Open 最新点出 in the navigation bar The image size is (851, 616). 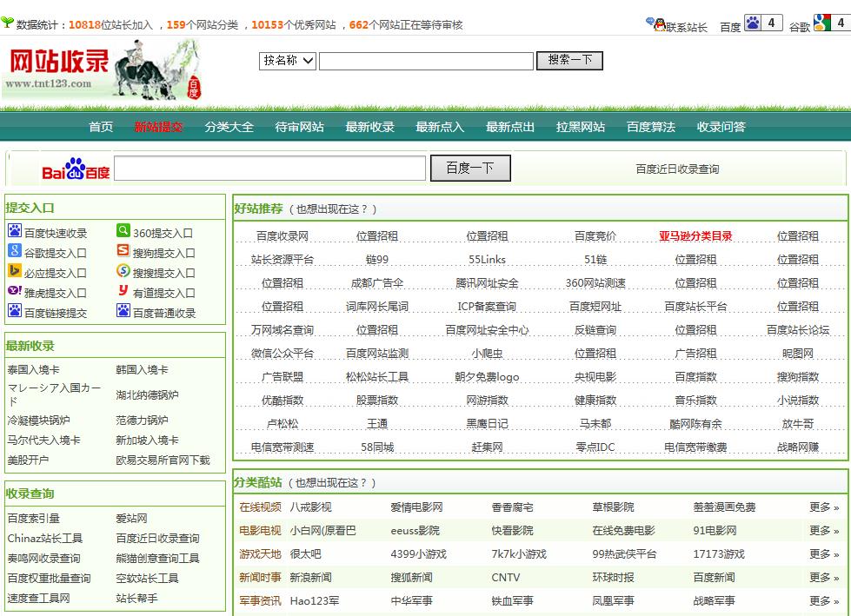tap(510, 127)
